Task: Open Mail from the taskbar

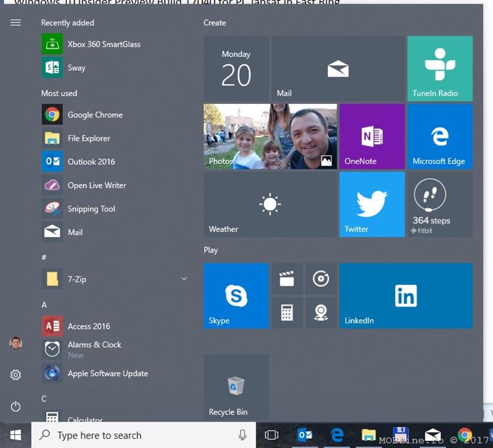Action: [x=433, y=435]
